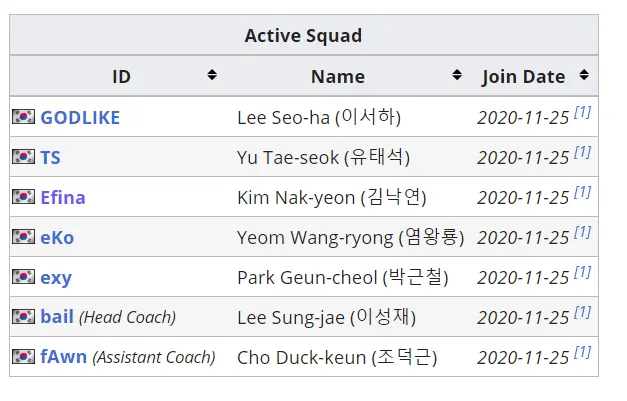Open head coach bail's page
The image size is (627, 401).
coord(57,317)
